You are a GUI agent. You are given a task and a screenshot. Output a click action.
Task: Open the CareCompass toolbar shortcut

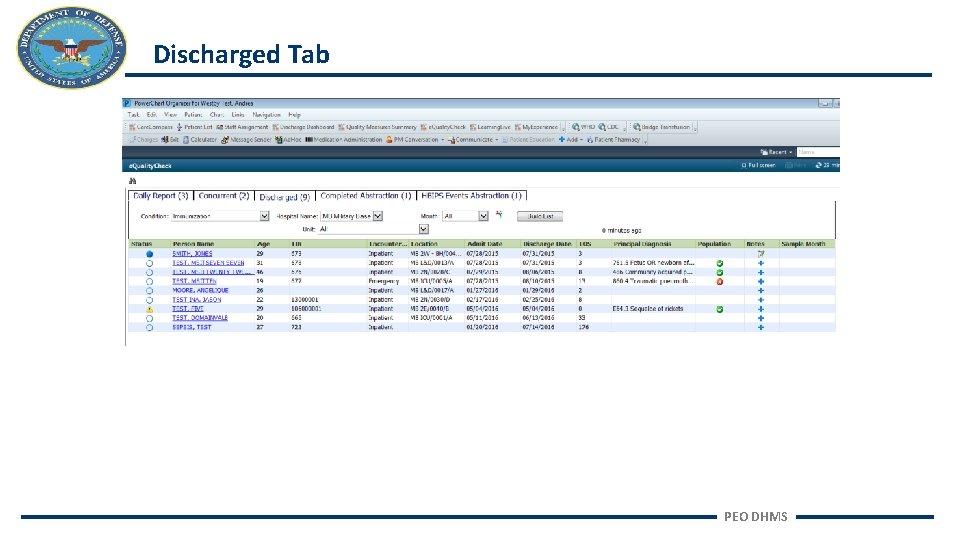point(151,127)
